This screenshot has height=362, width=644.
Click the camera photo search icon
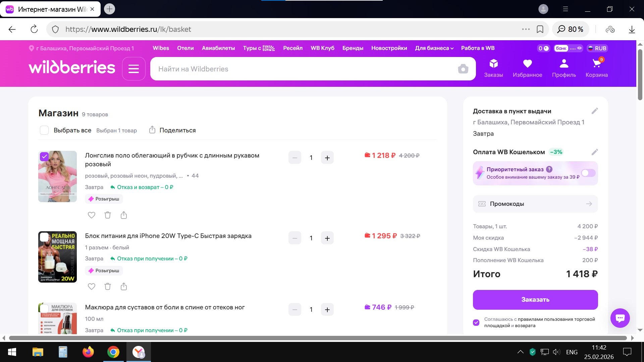coord(463,69)
